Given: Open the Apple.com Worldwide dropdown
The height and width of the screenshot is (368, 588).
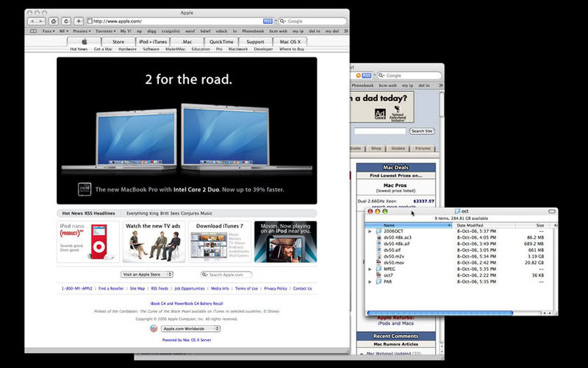Looking at the screenshot, I should 191,328.
